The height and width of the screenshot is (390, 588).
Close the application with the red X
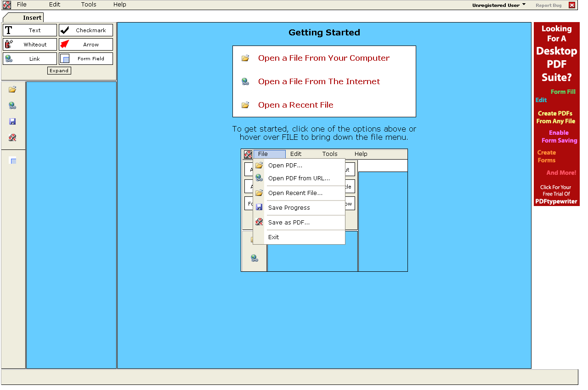point(572,5)
